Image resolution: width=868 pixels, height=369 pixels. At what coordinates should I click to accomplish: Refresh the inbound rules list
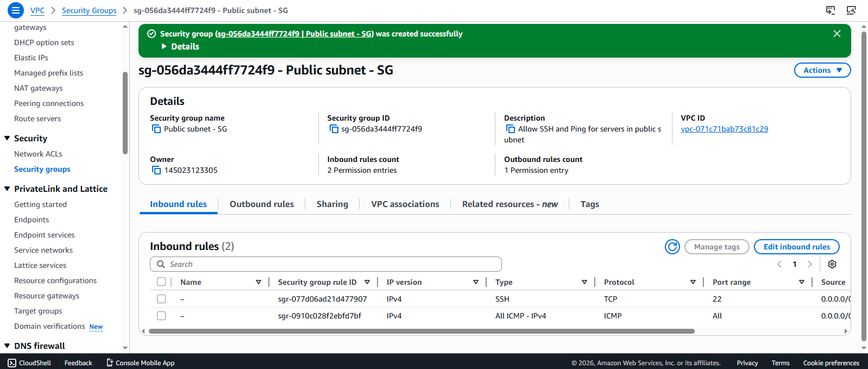pos(672,247)
